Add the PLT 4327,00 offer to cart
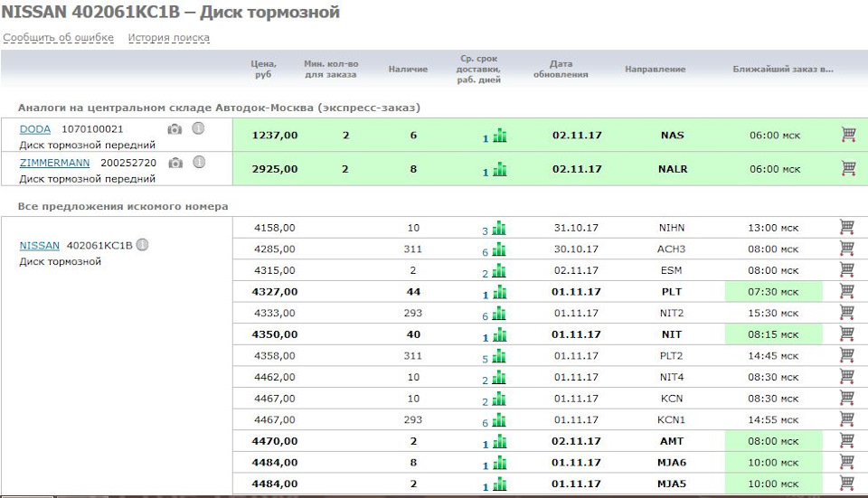This screenshot has height=498, width=868. coord(846,290)
